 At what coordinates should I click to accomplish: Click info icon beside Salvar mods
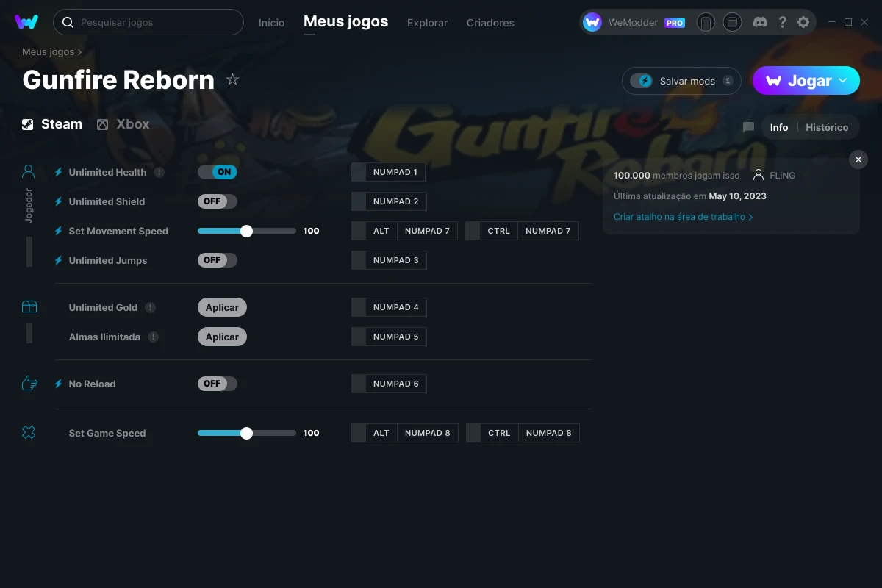click(728, 81)
